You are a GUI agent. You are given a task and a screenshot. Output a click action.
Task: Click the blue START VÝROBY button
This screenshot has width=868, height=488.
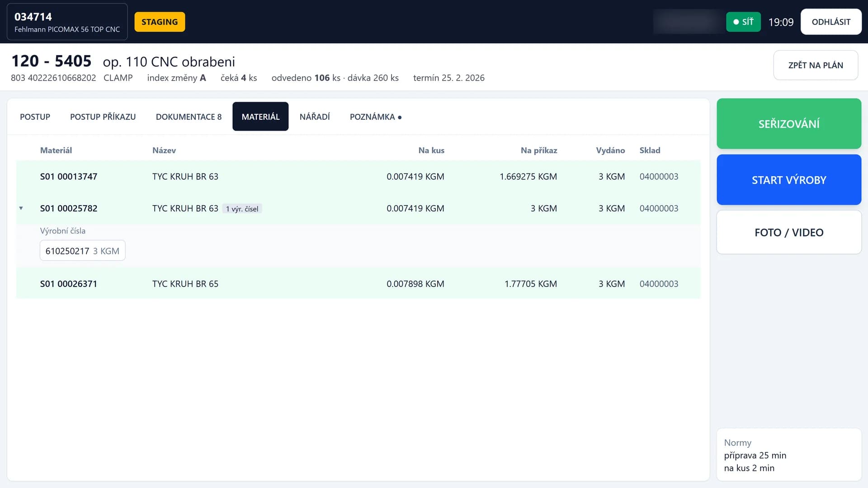click(x=789, y=180)
